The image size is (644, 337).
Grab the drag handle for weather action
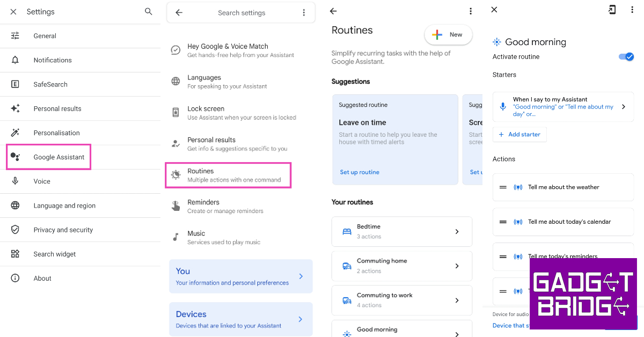pos(503,187)
